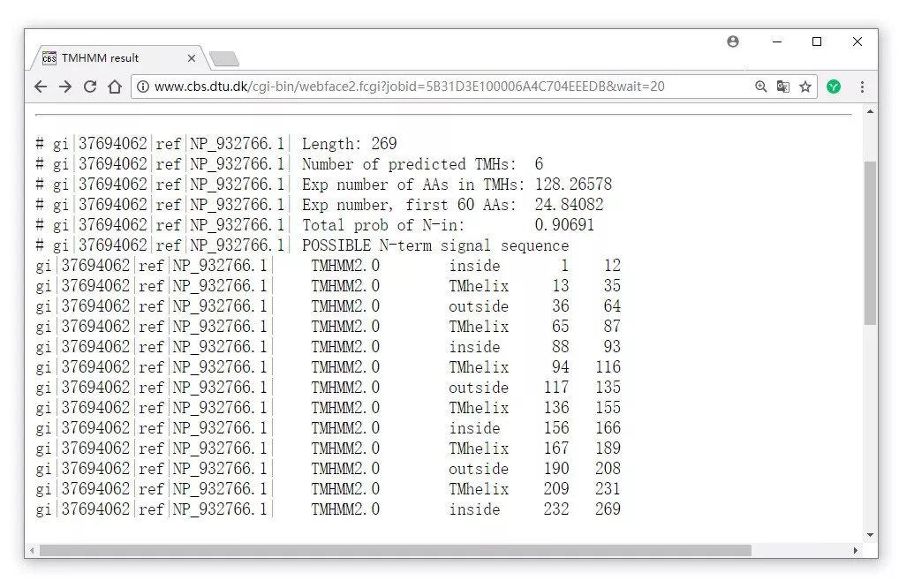Click start position '117' in table
The height and width of the screenshot is (588, 899).
[x=556, y=388]
